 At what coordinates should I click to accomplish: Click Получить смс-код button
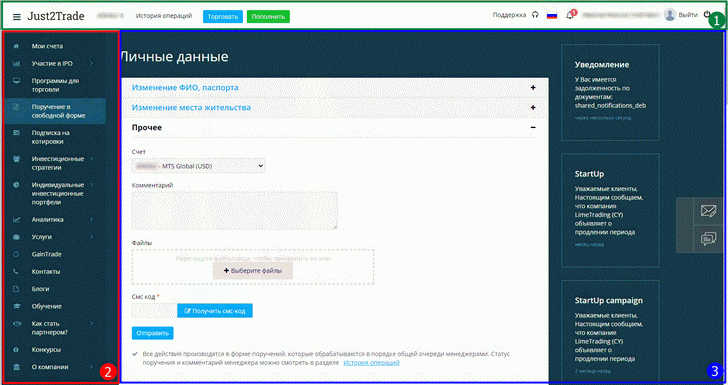point(215,311)
